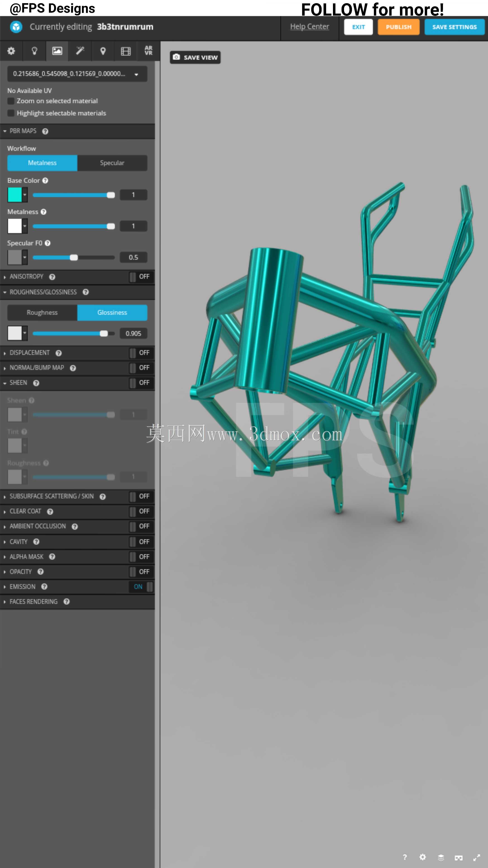Open the white Metalness color swatch
This screenshot has height=868, width=488.
(14, 226)
